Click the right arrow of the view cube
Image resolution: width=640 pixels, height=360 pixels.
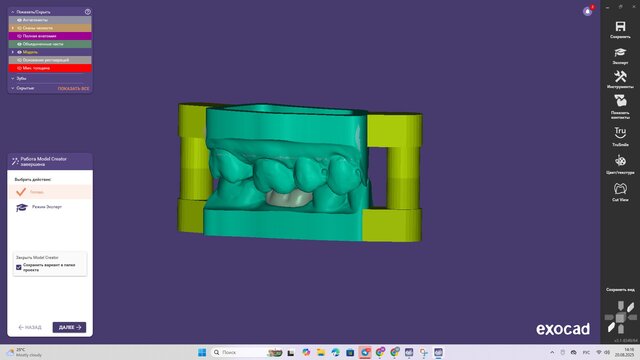coord(632,317)
